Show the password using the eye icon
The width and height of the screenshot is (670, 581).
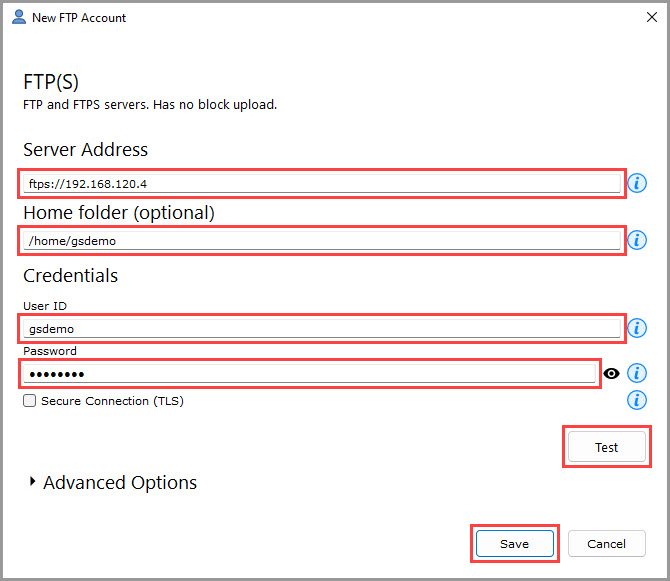(612, 374)
